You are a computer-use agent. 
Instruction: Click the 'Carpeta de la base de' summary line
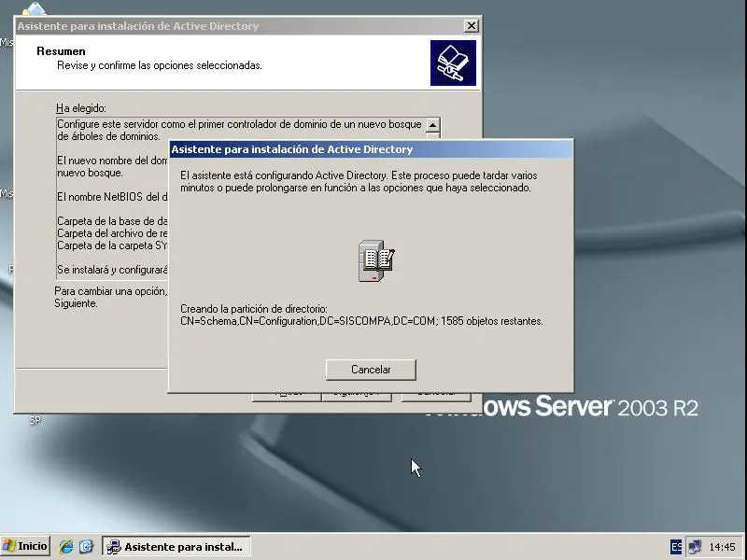point(112,221)
